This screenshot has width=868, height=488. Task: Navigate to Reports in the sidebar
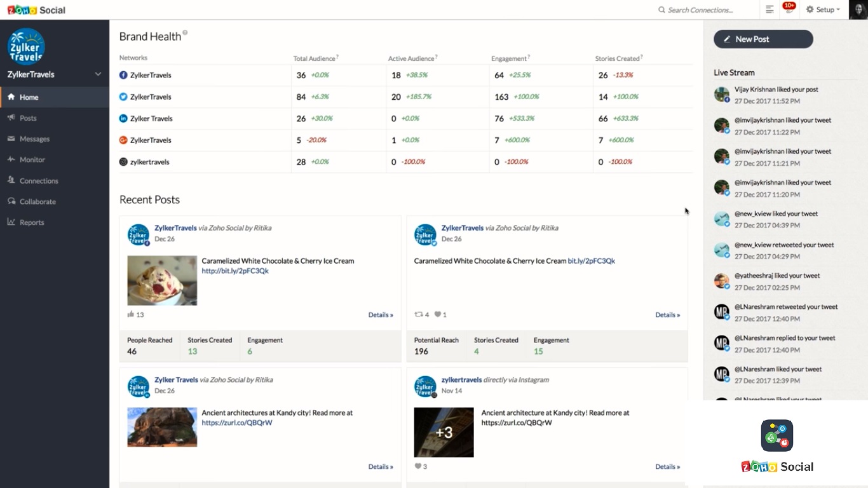pyautogui.click(x=32, y=222)
